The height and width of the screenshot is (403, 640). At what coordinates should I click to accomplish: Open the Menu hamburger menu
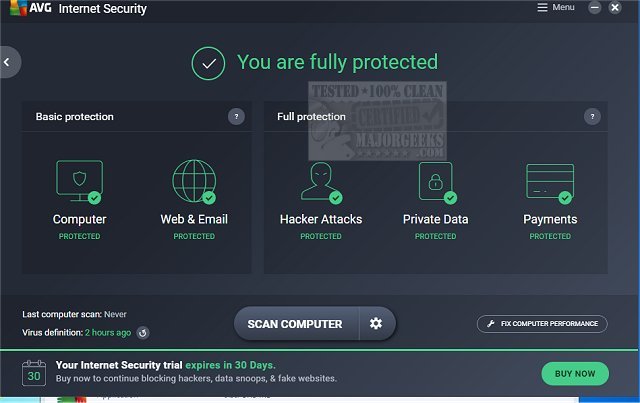coord(555,8)
